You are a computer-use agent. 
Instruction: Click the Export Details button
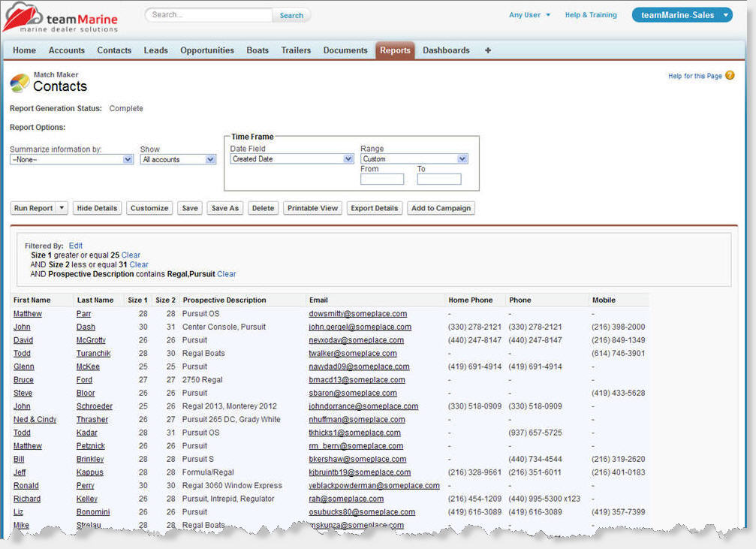click(375, 208)
